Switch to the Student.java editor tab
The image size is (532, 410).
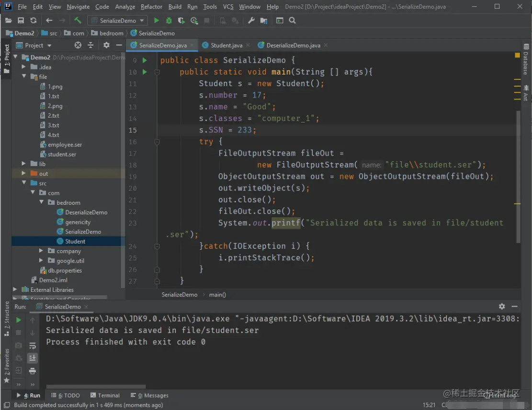tap(226, 45)
